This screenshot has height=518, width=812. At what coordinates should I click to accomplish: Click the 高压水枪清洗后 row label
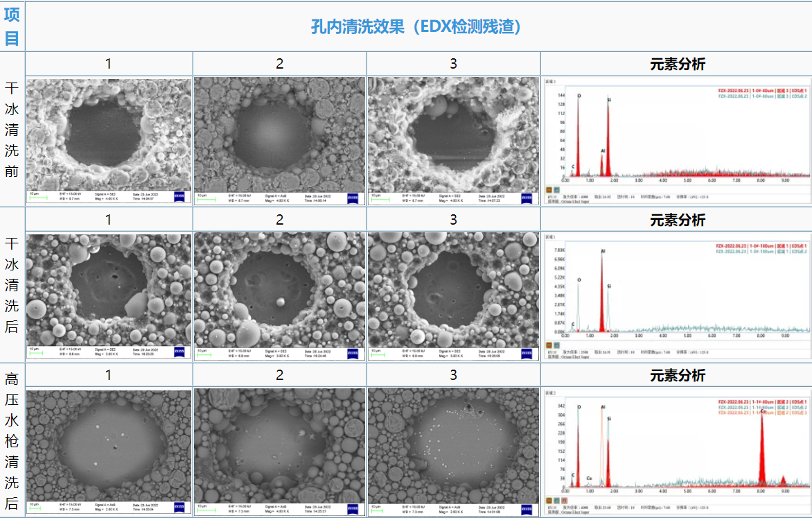point(12,440)
